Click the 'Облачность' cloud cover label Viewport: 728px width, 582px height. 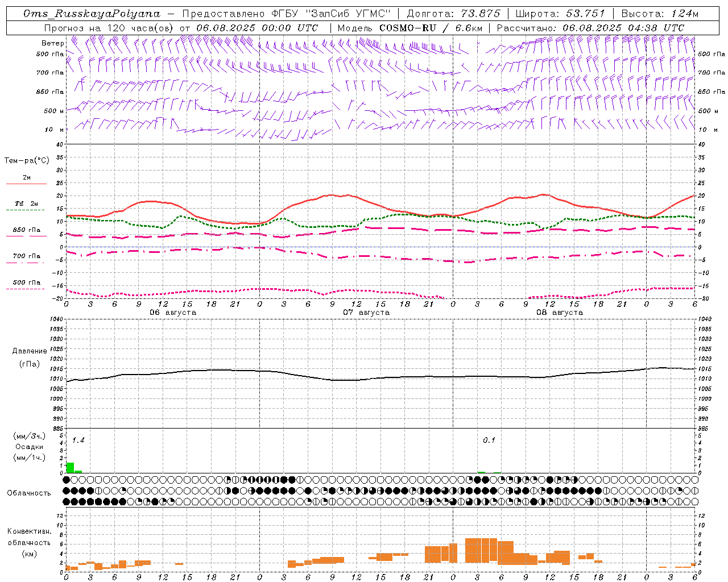(29, 493)
